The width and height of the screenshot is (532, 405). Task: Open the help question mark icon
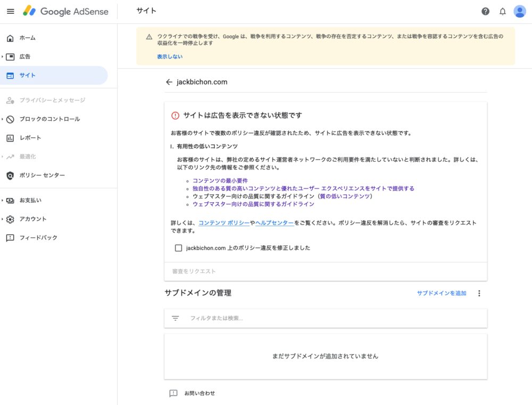click(486, 12)
